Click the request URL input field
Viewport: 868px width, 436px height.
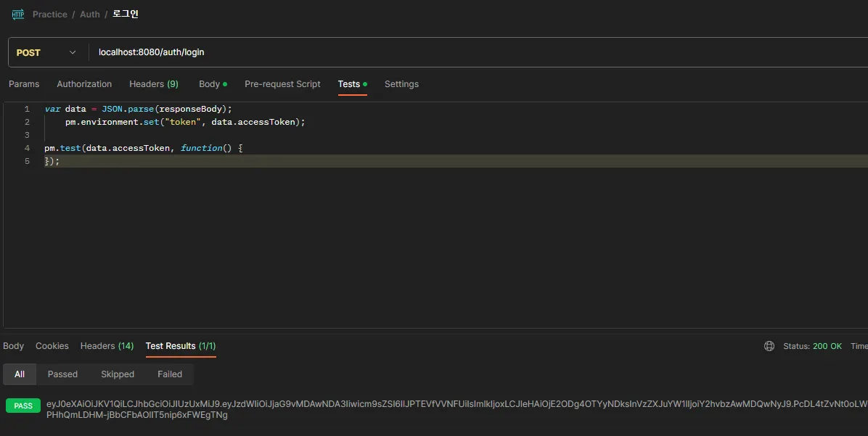tap(435, 52)
